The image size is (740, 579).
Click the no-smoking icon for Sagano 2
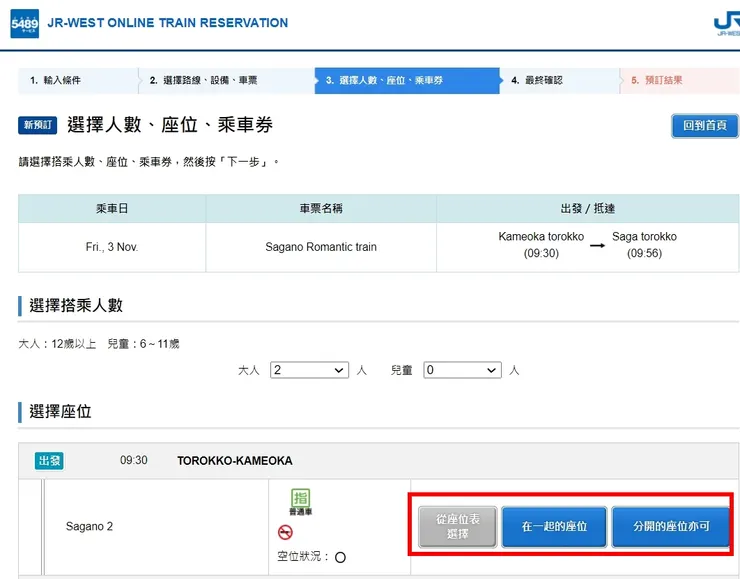click(286, 532)
